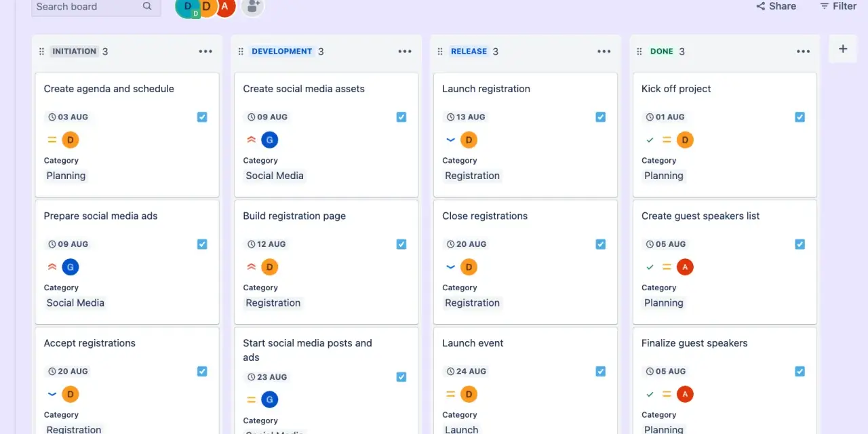Screen dimensions: 868x434
Task: Open Done column more options menu
Action: [x=804, y=52]
